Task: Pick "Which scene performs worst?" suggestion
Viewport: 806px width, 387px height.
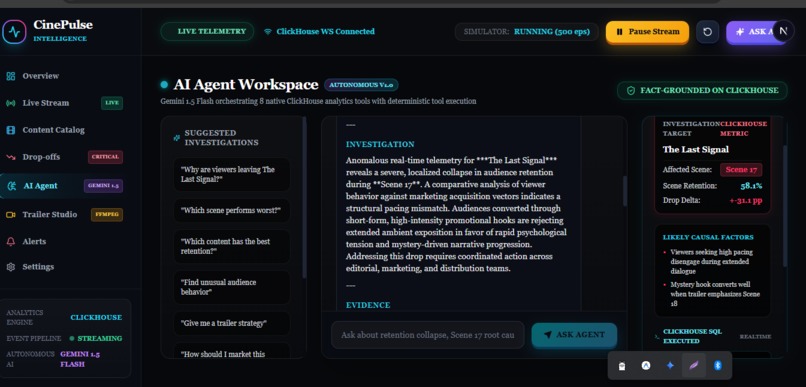Action: pos(232,211)
